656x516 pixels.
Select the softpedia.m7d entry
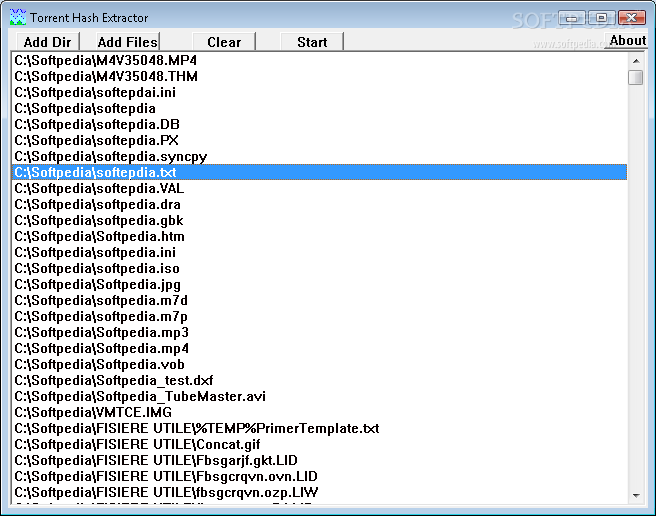319,300
